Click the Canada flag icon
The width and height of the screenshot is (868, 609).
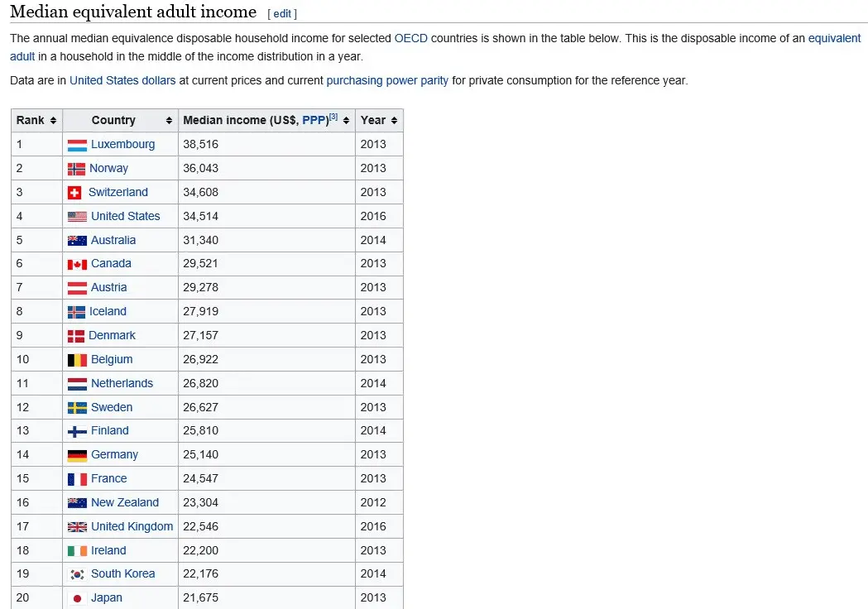tap(77, 264)
